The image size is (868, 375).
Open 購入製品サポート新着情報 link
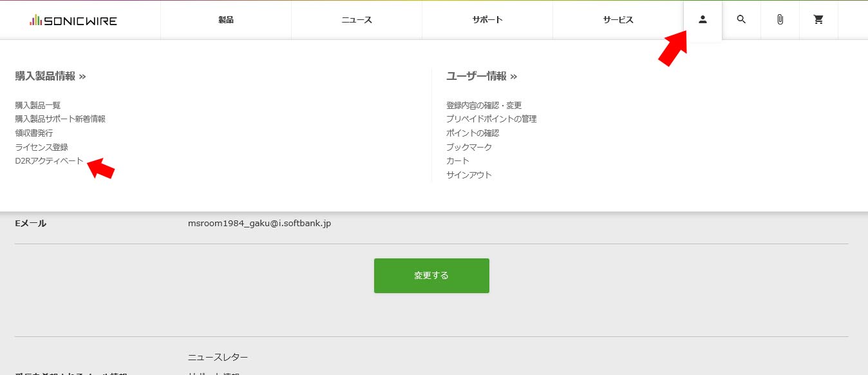60,119
